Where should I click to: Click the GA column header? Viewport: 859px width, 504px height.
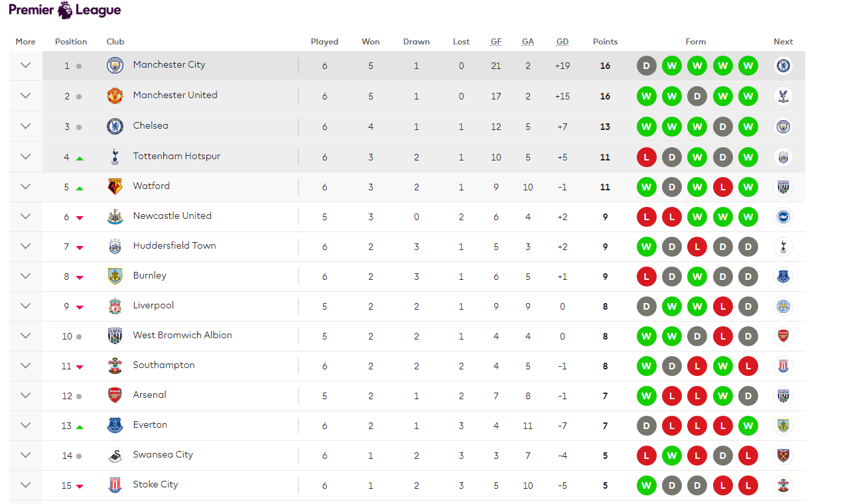(528, 42)
